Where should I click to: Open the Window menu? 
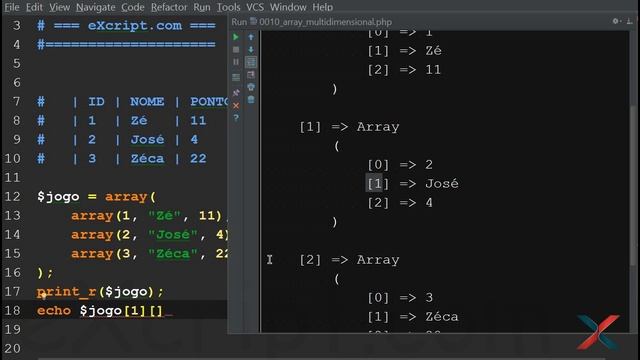point(288,7)
